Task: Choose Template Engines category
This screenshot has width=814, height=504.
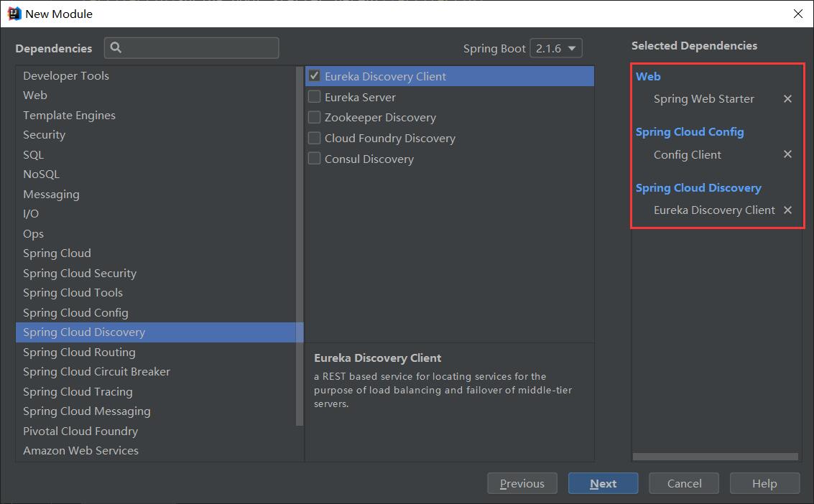Action: (x=156, y=115)
